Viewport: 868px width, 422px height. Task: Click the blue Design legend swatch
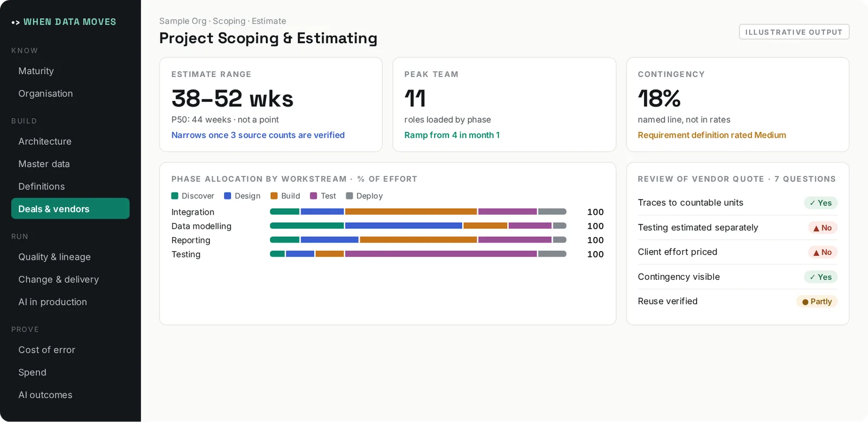(x=228, y=196)
